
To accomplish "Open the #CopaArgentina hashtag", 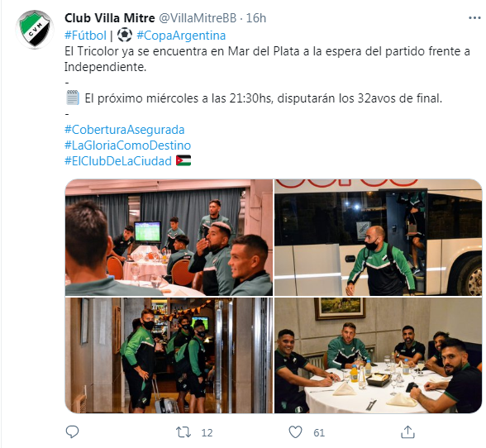I will click(181, 36).
